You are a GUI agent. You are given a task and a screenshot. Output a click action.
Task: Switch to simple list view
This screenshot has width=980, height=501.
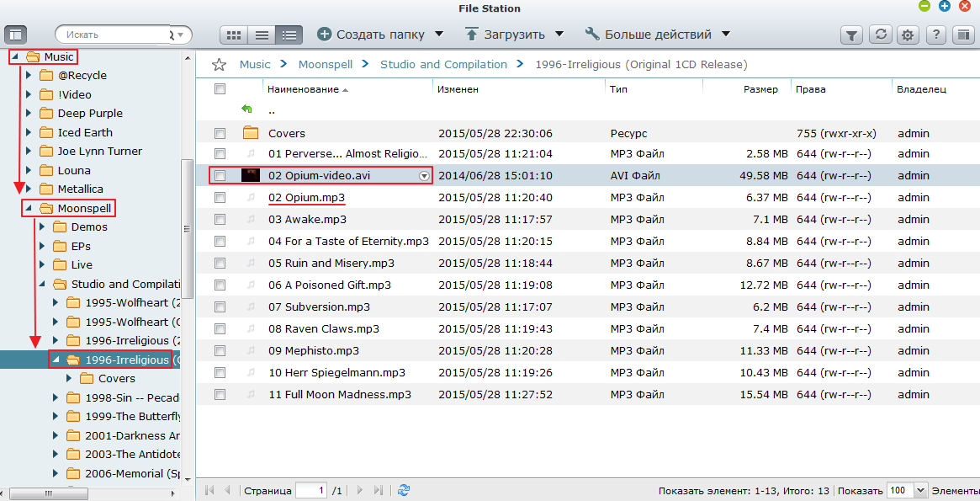point(262,35)
